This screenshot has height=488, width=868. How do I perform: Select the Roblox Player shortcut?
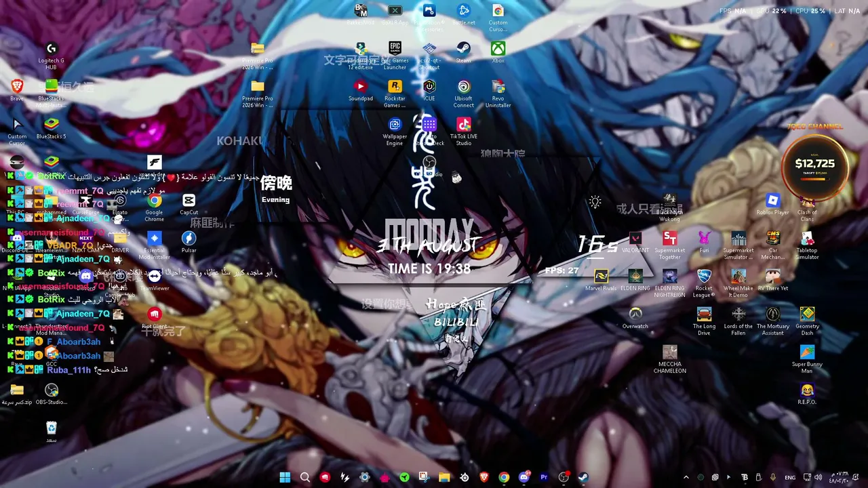(773, 205)
